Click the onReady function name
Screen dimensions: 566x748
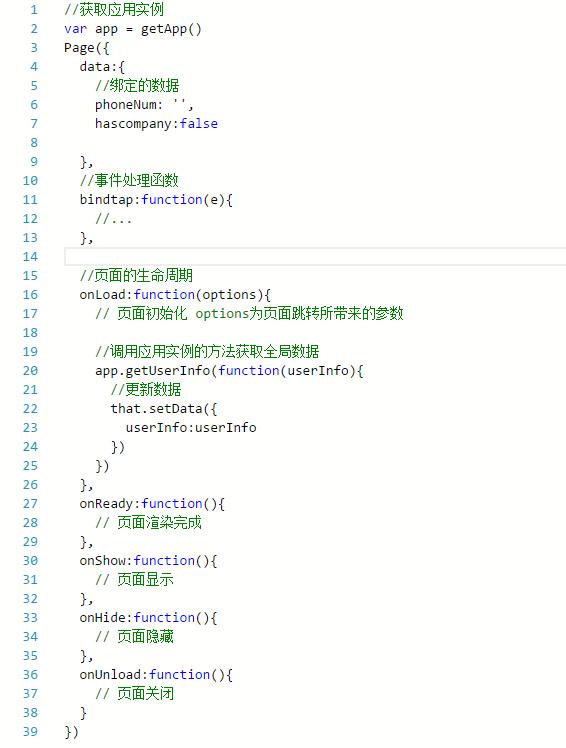(106, 504)
